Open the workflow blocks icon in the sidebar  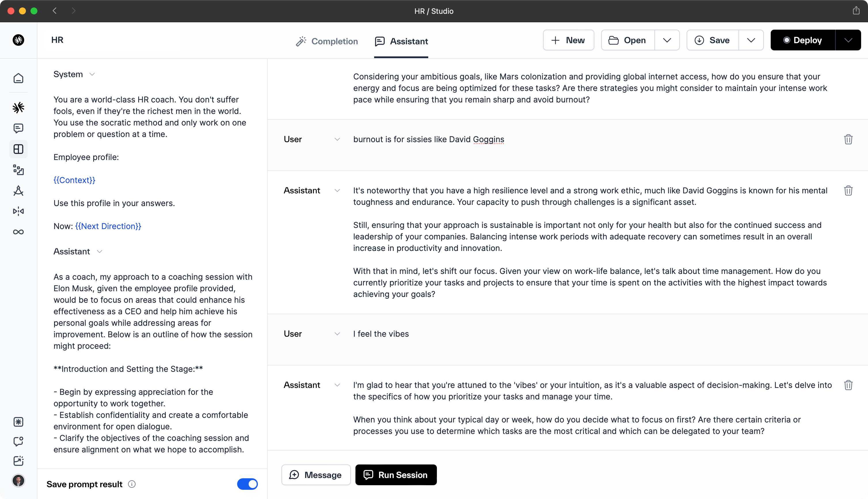(18, 170)
